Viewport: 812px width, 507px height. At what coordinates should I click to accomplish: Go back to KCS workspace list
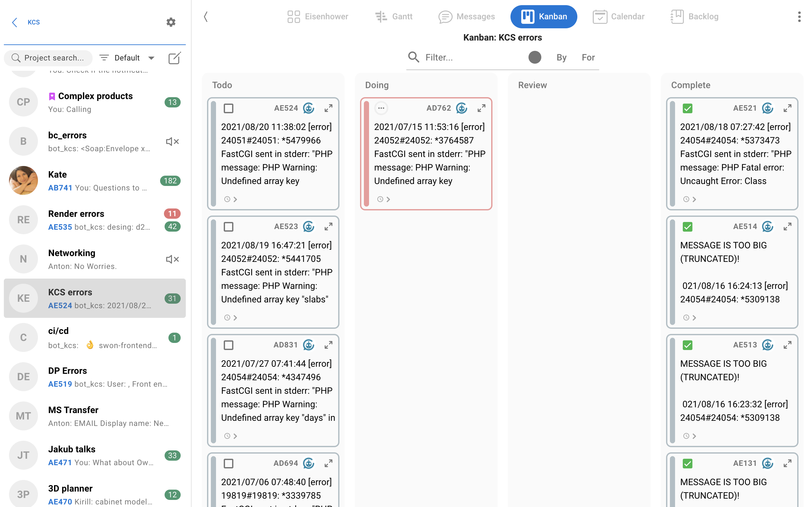coord(15,22)
